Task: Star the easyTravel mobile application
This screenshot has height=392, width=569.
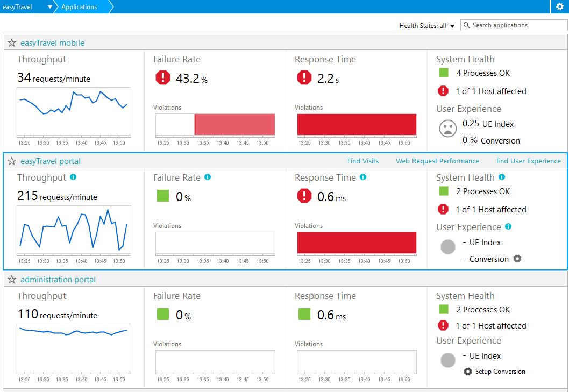Action: (12, 43)
